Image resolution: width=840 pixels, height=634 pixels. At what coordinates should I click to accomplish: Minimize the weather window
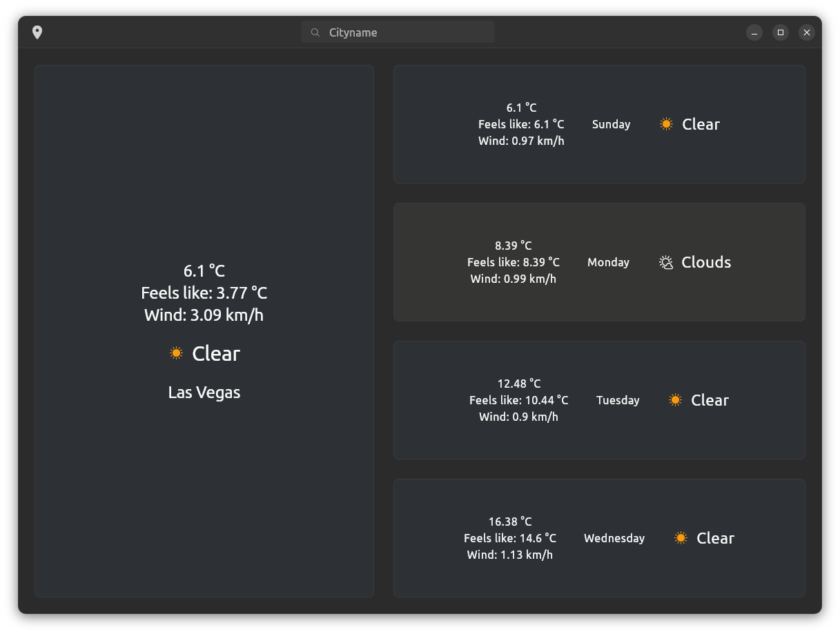coord(754,32)
